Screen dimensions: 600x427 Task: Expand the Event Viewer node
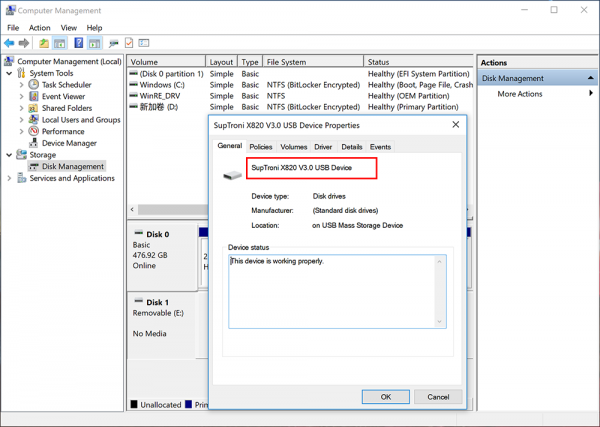[21, 96]
